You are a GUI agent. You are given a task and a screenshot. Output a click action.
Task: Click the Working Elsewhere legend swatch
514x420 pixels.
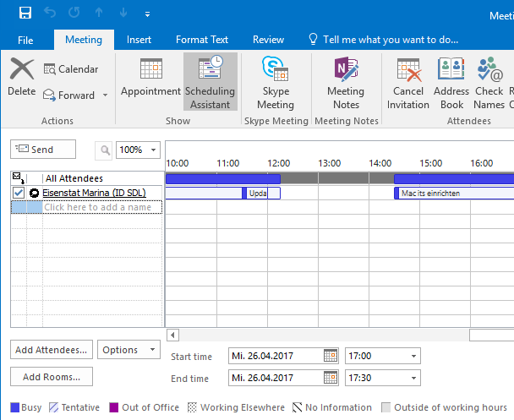point(192,407)
